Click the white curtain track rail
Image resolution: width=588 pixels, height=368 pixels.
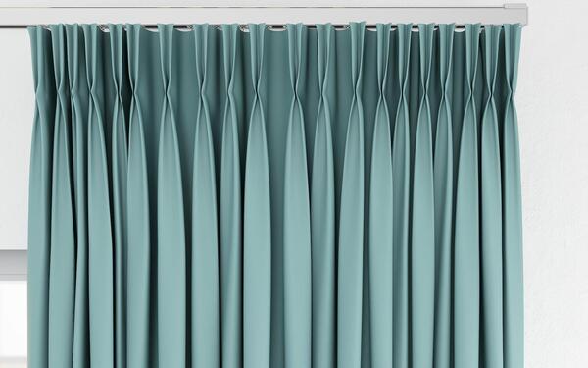(x=263, y=16)
